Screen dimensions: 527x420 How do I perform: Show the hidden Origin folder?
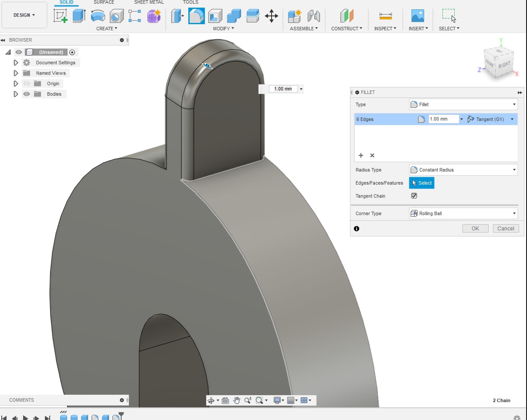coord(26,84)
